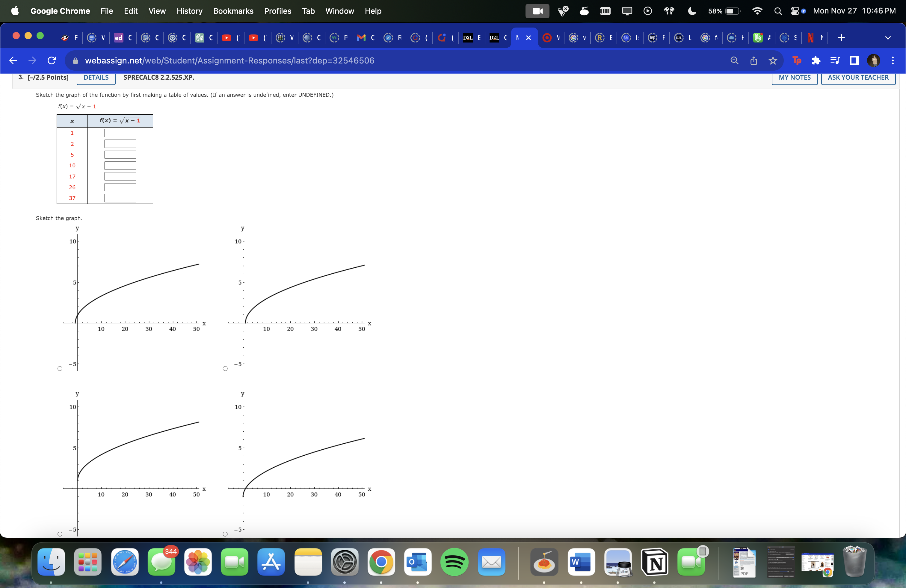Screen dimensions: 906x588
Task: Switch to the first YouTube tab
Action: tap(231, 38)
